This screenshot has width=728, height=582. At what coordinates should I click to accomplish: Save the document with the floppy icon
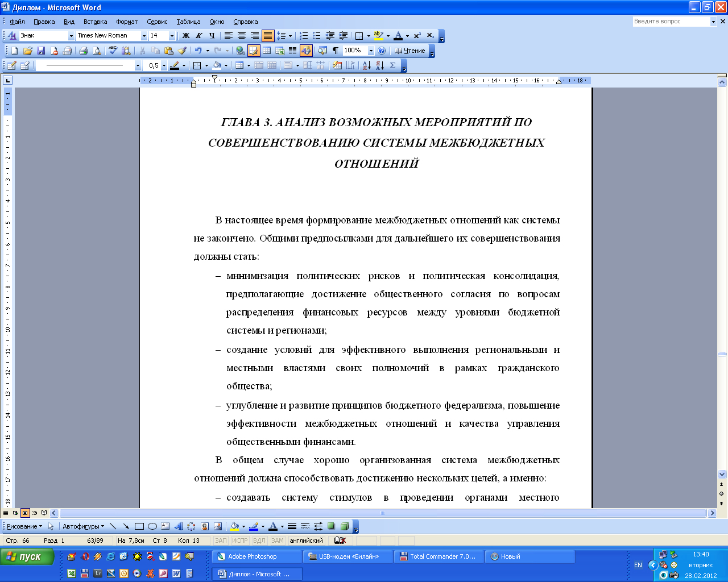pos(41,51)
